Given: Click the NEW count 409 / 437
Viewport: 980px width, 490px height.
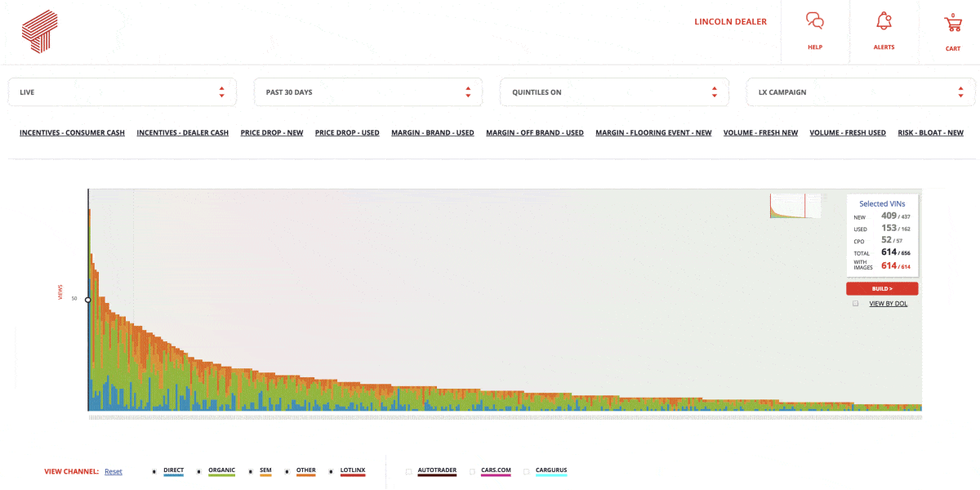Looking at the screenshot, I should (895, 216).
